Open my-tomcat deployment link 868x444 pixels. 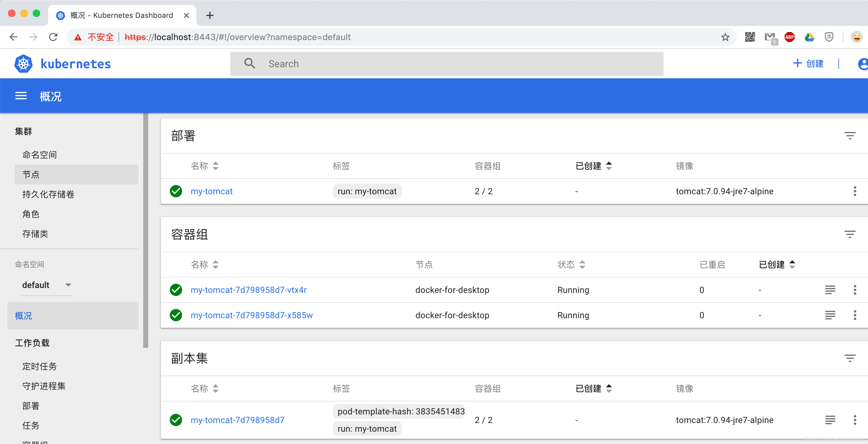click(x=211, y=191)
